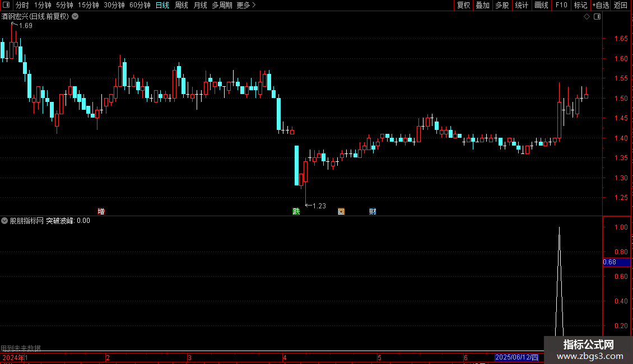Click the green 跌 event marker
The width and height of the screenshot is (633, 364).
tap(296, 212)
